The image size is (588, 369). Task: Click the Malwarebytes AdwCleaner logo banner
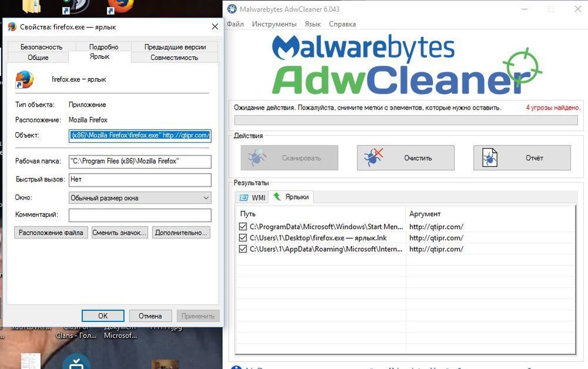407,64
